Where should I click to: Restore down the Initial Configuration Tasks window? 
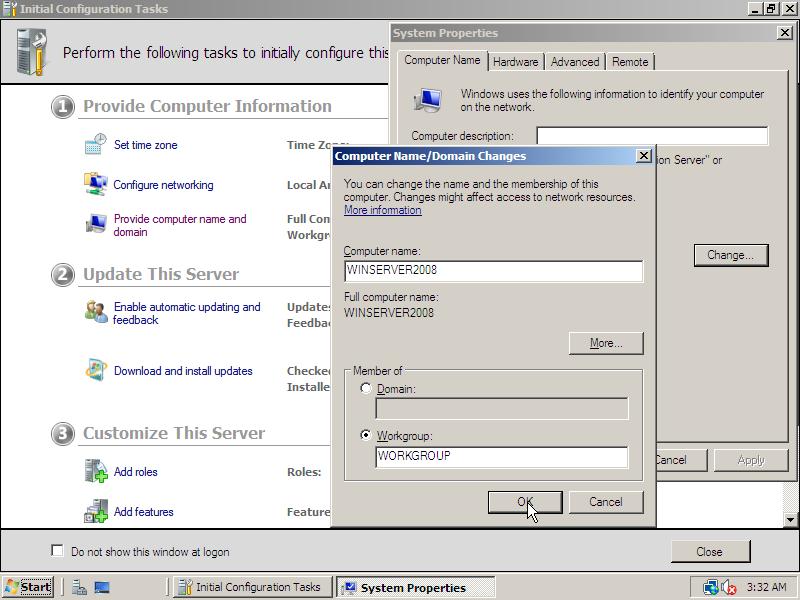point(770,9)
